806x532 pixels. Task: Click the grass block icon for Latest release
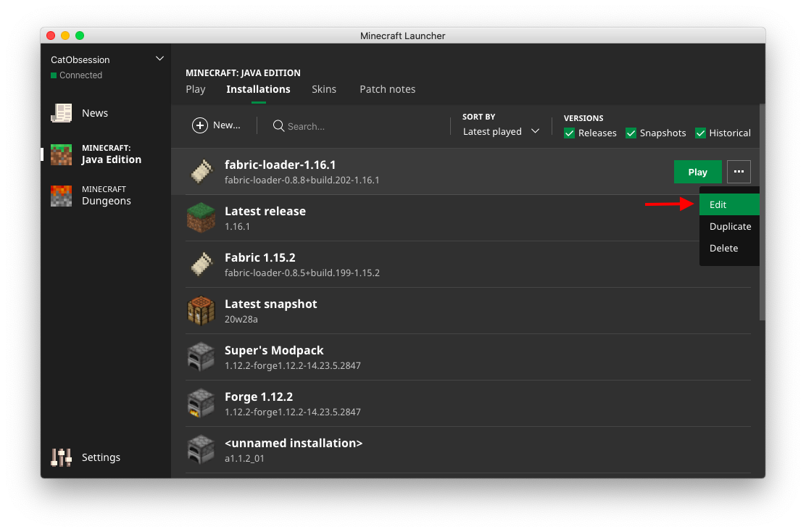[x=201, y=218]
